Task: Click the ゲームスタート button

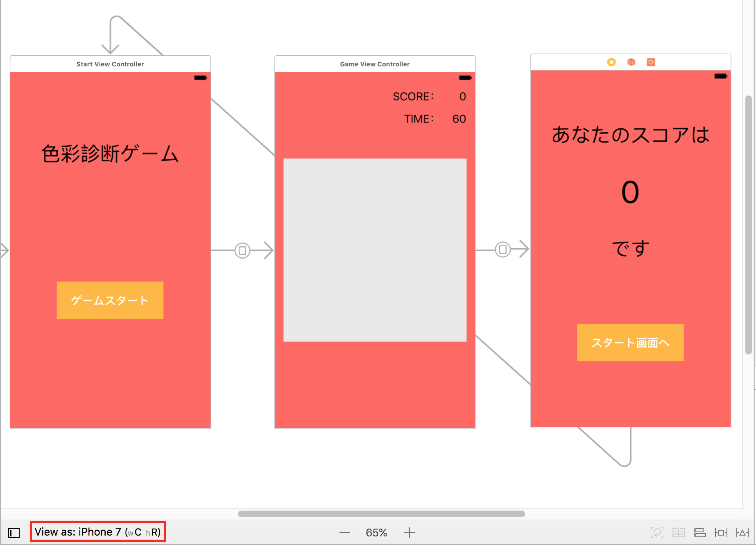Action: pyautogui.click(x=110, y=300)
